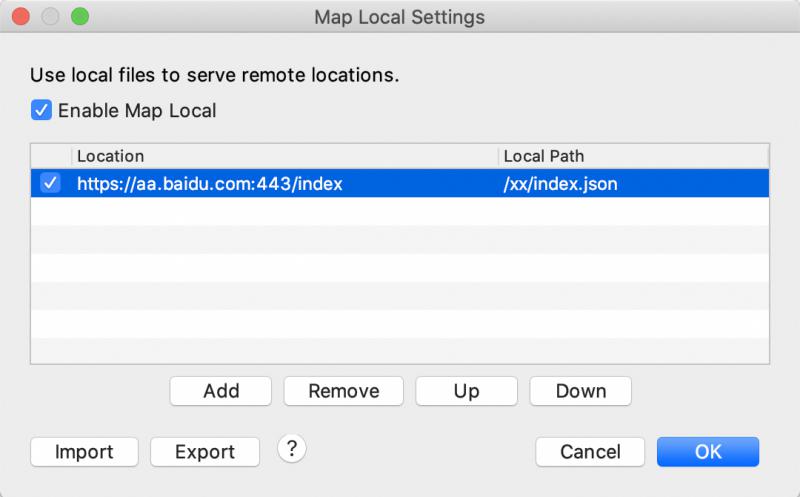Click the Local Path column header

click(x=633, y=156)
